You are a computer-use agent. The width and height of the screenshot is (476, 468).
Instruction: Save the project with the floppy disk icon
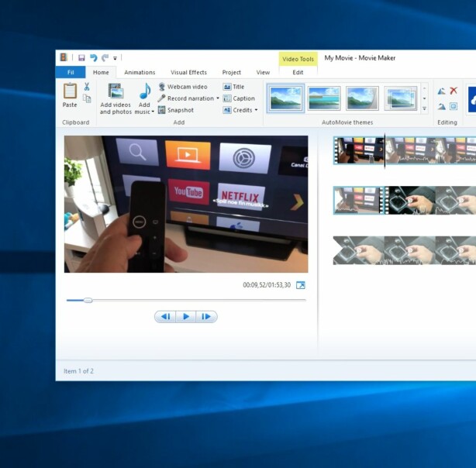pyautogui.click(x=81, y=57)
